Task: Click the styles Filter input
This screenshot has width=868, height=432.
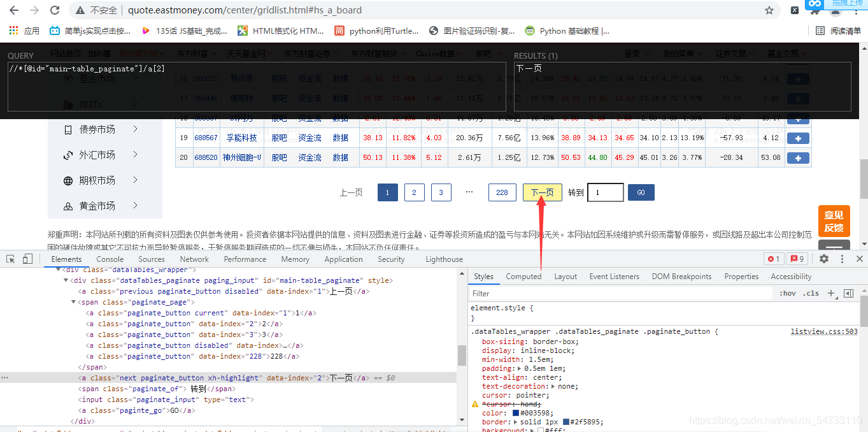Action: pyautogui.click(x=621, y=294)
